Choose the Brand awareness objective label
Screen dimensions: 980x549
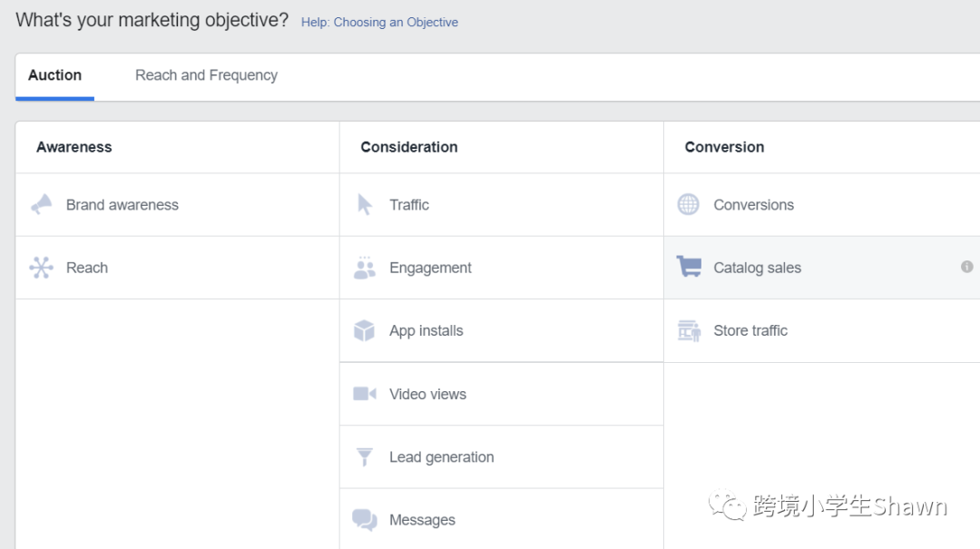point(122,205)
